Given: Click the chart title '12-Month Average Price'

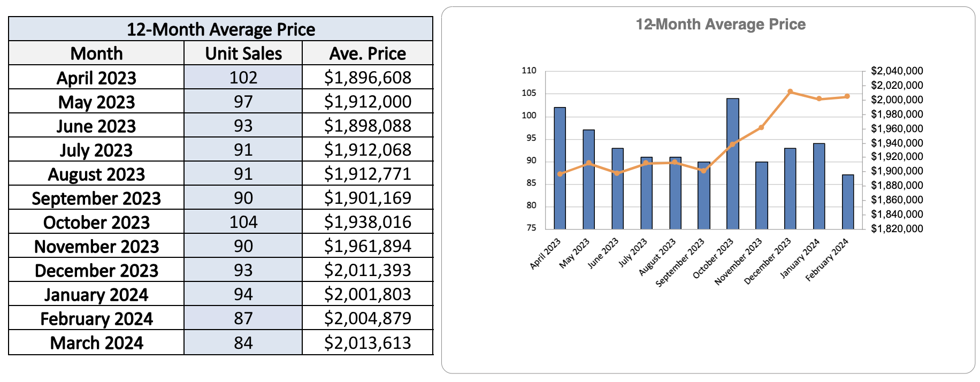Looking at the screenshot, I should click(721, 24).
